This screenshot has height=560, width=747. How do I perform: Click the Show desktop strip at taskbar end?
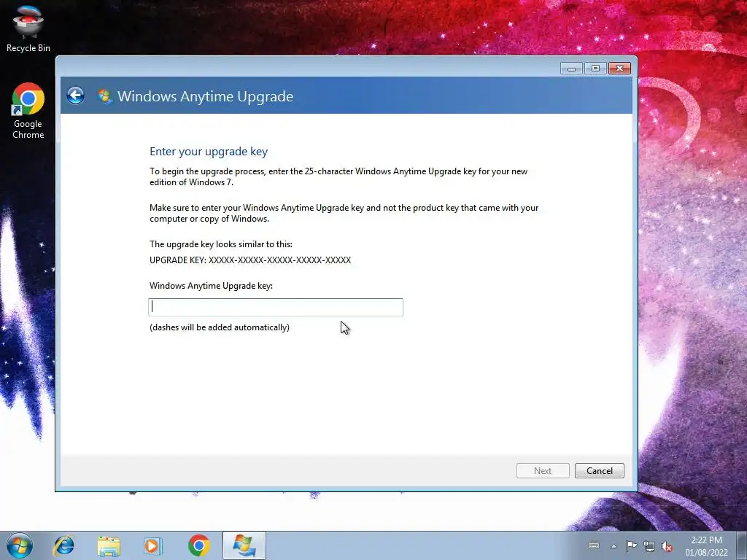[x=743, y=545]
